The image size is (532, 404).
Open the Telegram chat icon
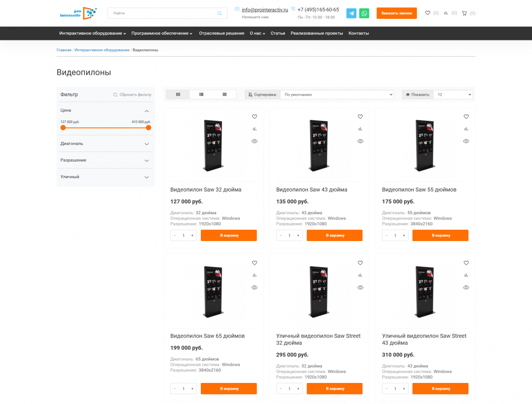[351, 13]
